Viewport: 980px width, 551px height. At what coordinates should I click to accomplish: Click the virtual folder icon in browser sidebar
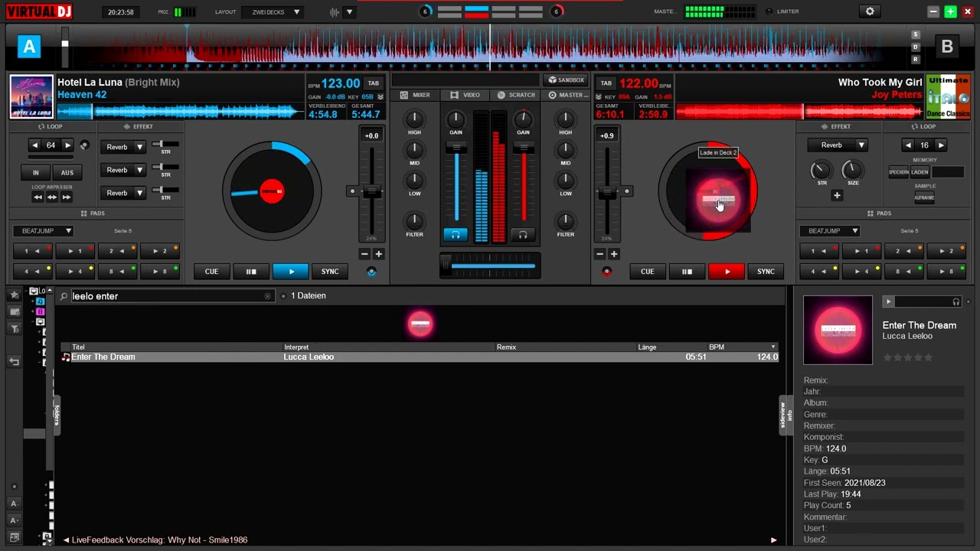[x=14, y=312]
